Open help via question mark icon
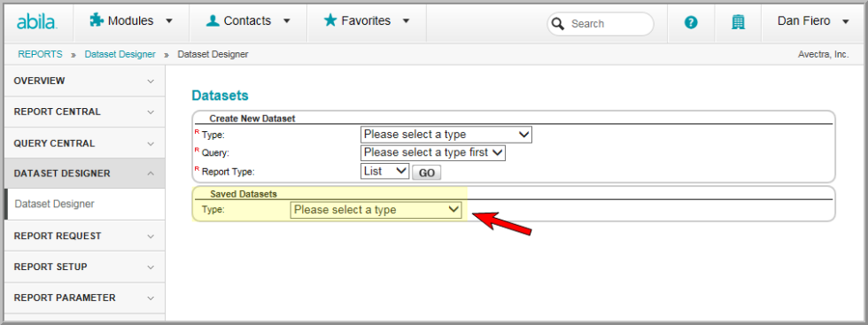This screenshot has height=325, width=868. (x=691, y=23)
